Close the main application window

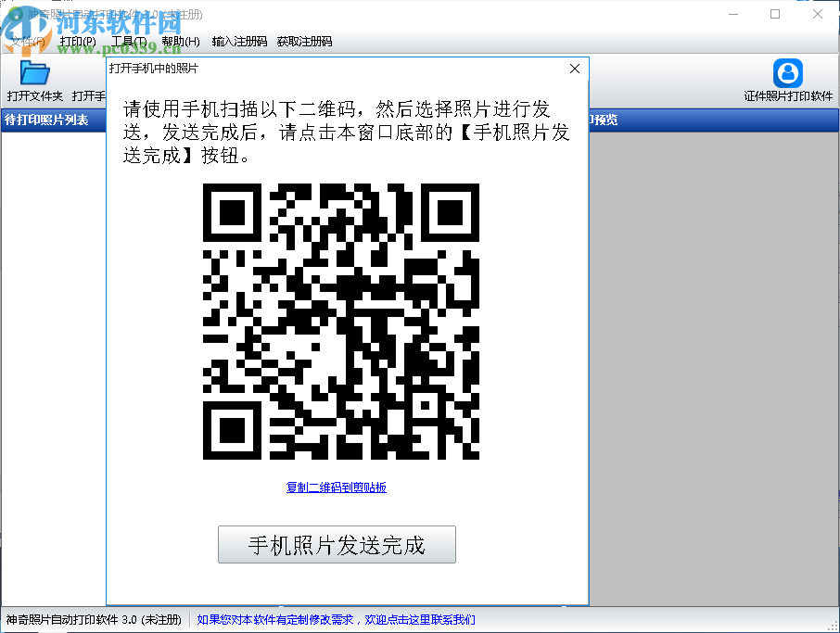[818, 14]
